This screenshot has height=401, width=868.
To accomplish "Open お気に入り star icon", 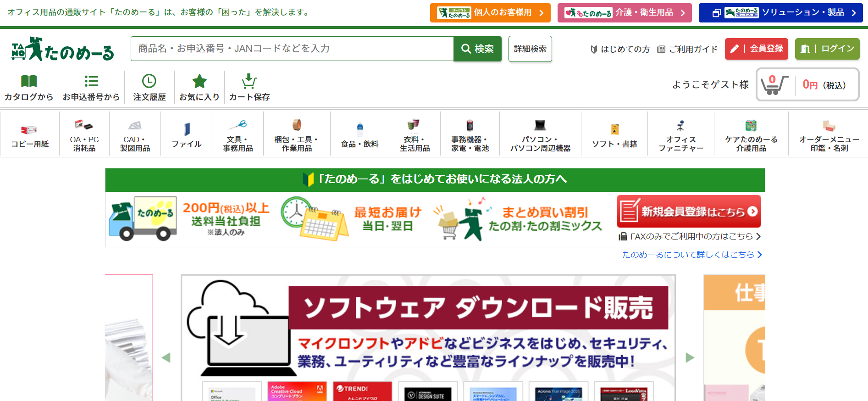I will pos(199,82).
